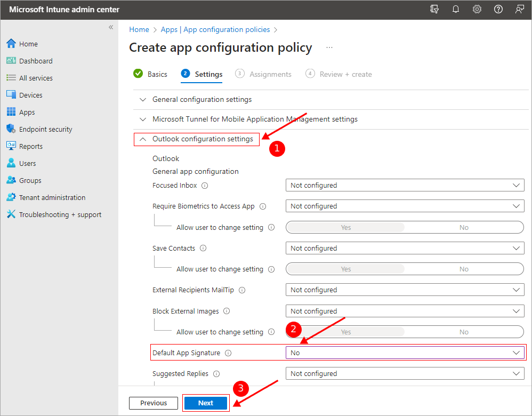The image size is (532, 416).
Task: Show info for Suggested Replies
Action: [216, 374]
